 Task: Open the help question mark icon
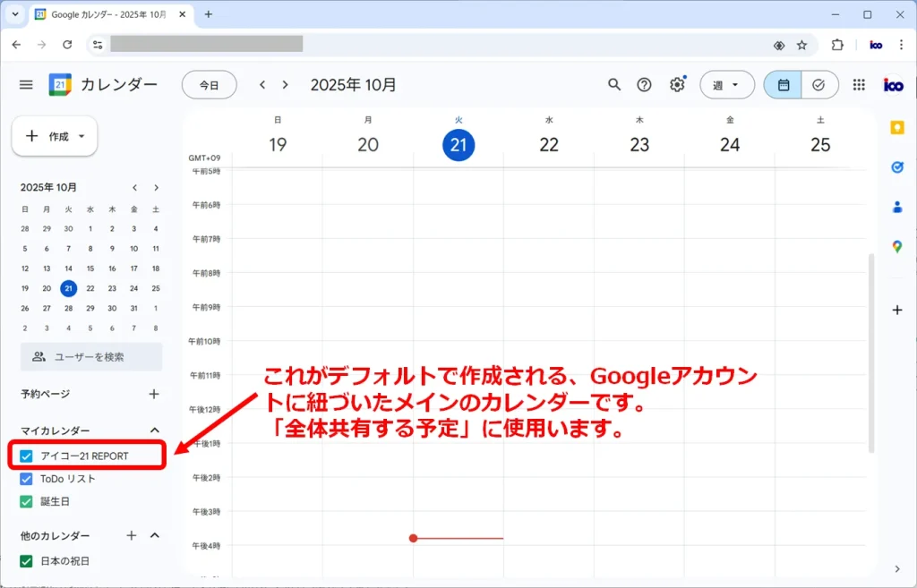pyautogui.click(x=644, y=85)
